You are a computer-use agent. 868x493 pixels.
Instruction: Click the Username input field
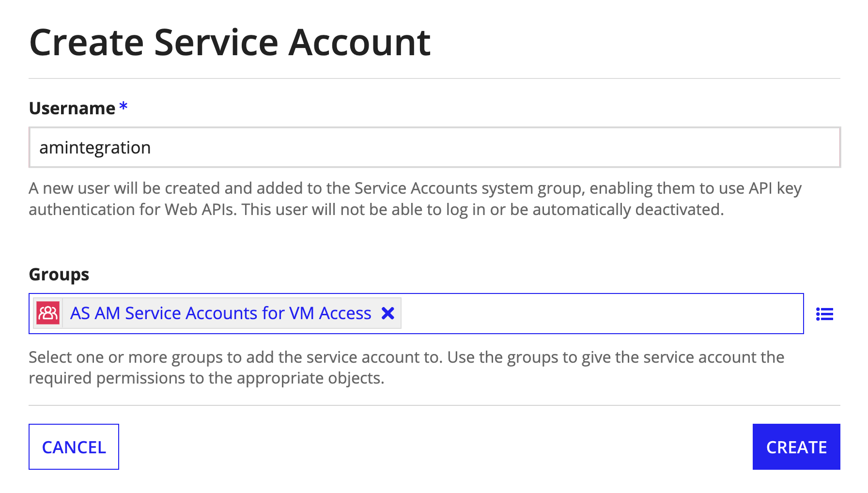pyautogui.click(x=434, y=147)
